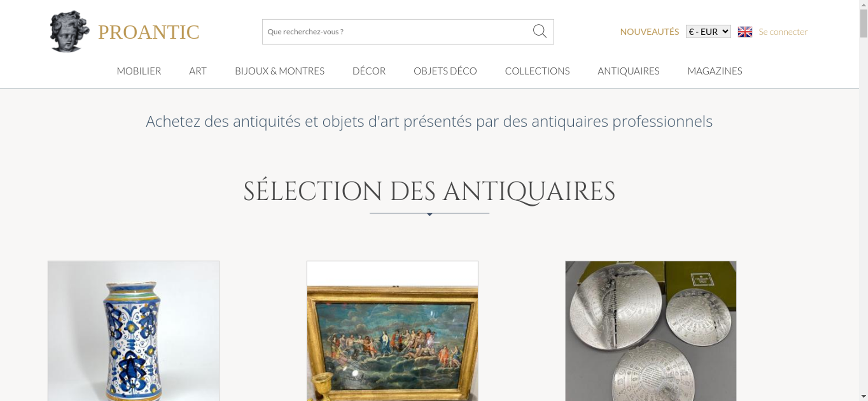Click the Proantic cherub head logo
This screenshot has height=401, width=868.
[69, 31]
